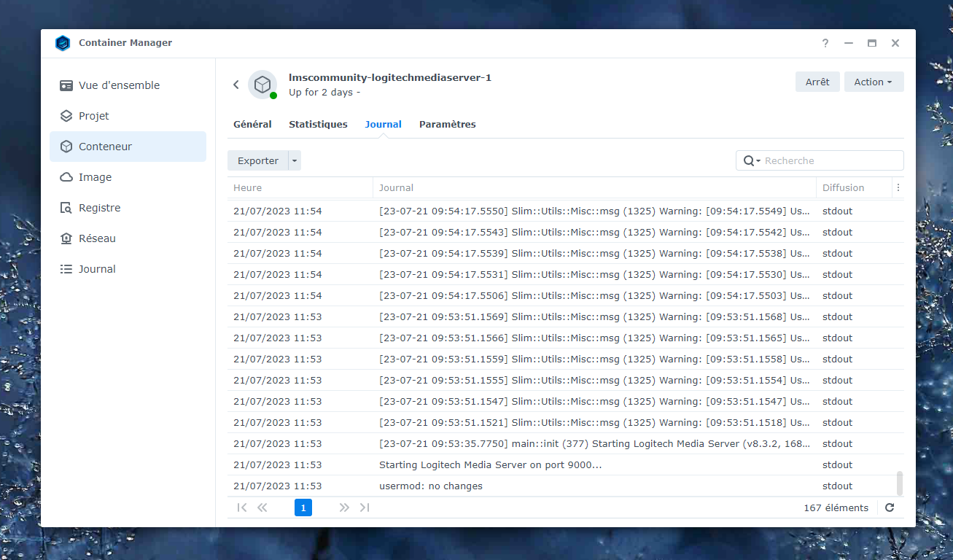Viewport: 953px width, 560px height.
Task: Open Registre in the sidebar
Action: click(128, 208)
